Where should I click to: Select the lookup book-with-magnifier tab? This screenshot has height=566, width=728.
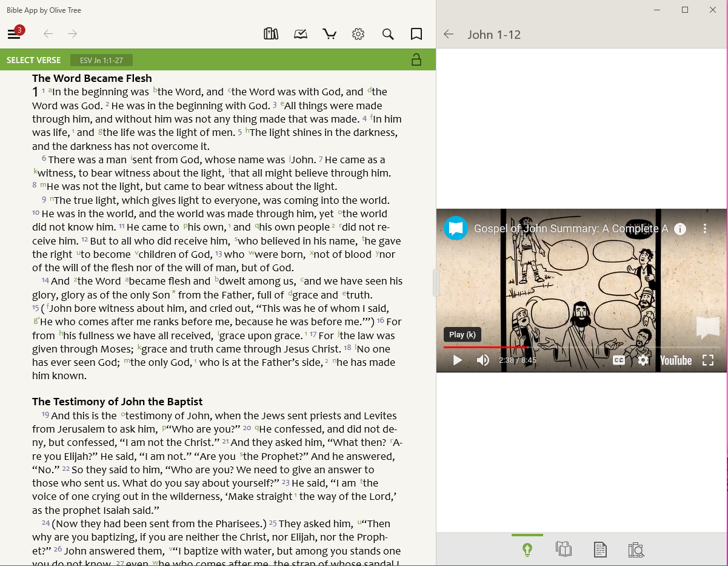point(636,550)
